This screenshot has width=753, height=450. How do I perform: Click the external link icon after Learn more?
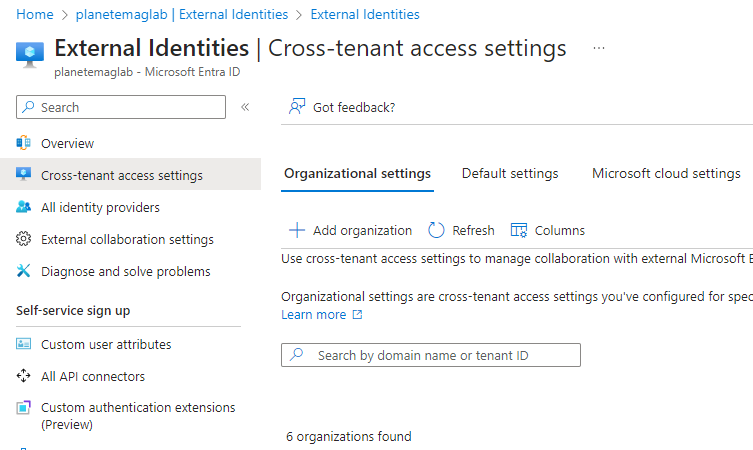[357, 315]
